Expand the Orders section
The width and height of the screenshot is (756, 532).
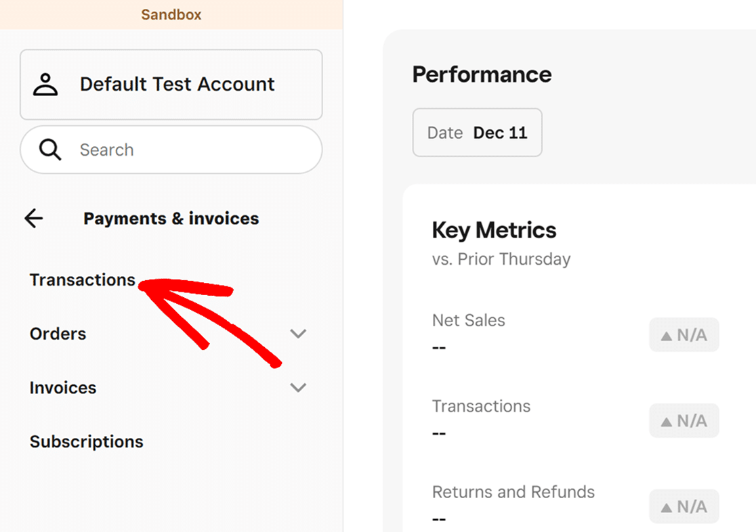coord(298,333)
